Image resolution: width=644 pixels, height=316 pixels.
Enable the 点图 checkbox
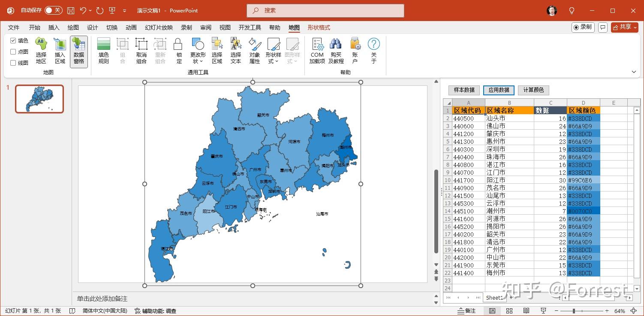point(13,52)
